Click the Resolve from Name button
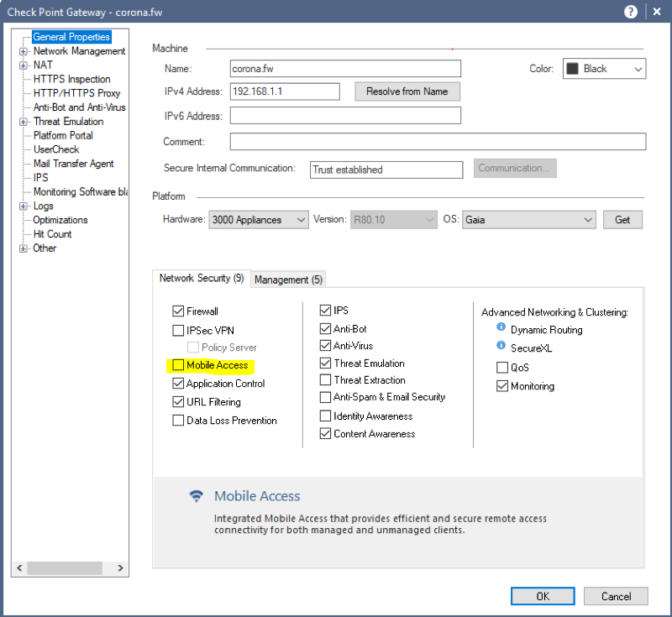Viewport: 672px width, 617px height. tap(407, 92)
